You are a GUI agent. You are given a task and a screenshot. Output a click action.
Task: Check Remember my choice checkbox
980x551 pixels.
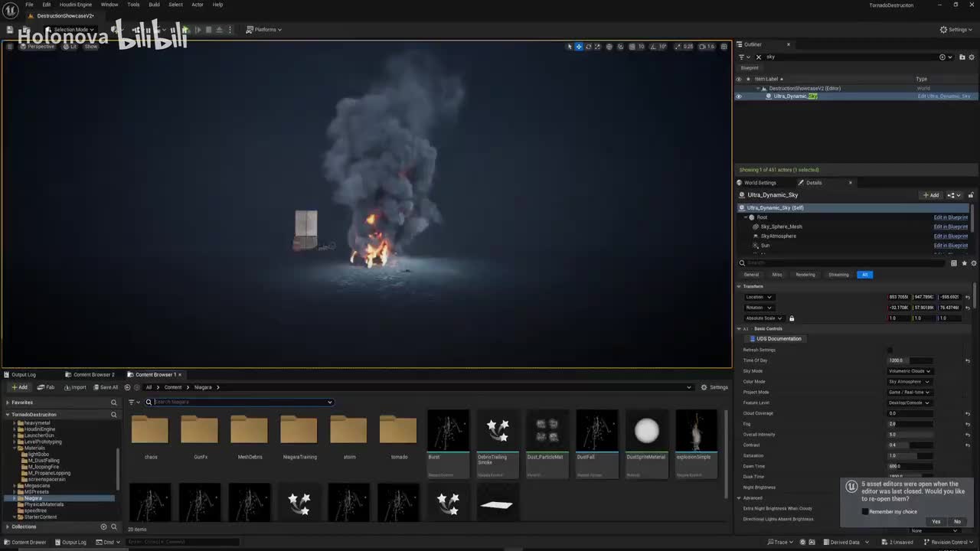[x=865, y=512]
